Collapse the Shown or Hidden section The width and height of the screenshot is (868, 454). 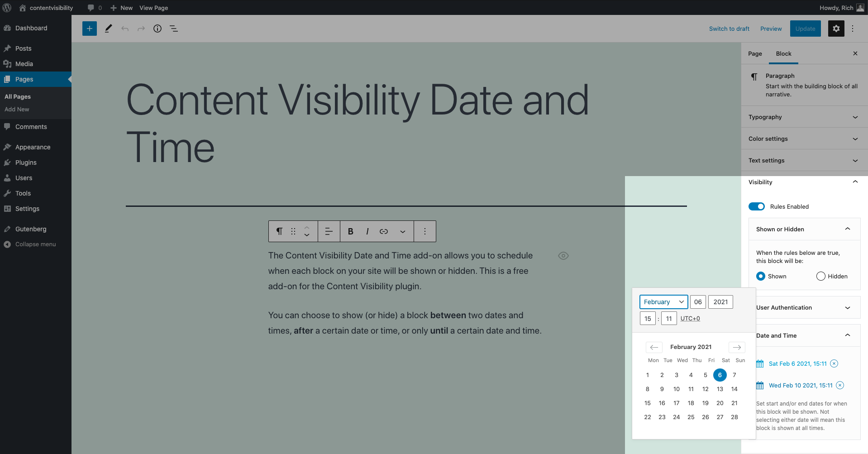tap(805, 229)
